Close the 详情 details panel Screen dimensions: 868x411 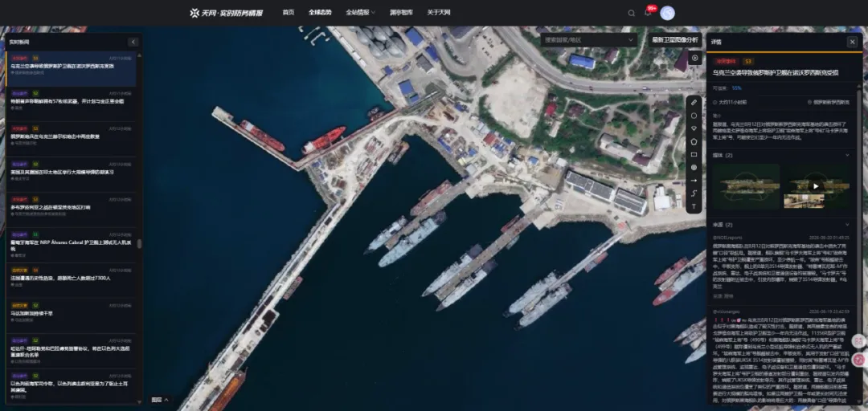(852, 42)
